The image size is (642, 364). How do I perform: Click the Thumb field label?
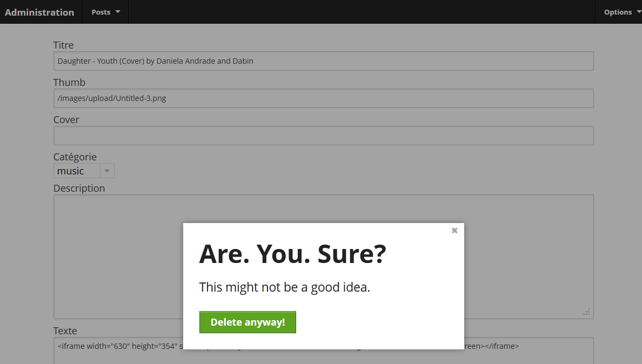[x=69, y=83]
